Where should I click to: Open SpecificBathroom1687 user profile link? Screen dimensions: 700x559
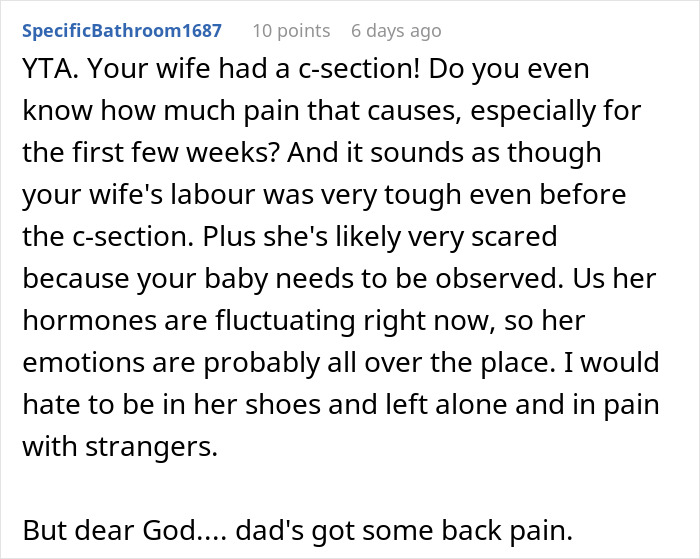(121, 31)
